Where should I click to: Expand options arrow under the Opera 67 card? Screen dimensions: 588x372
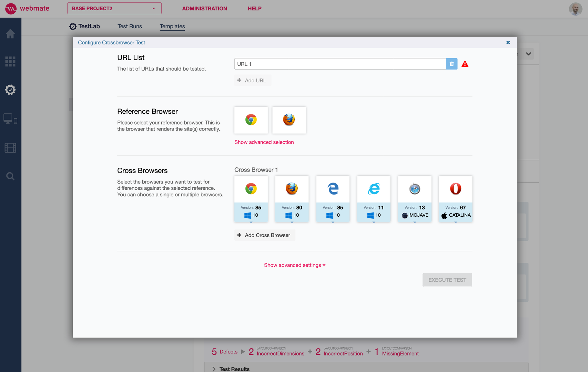click(x=456, y=223)
